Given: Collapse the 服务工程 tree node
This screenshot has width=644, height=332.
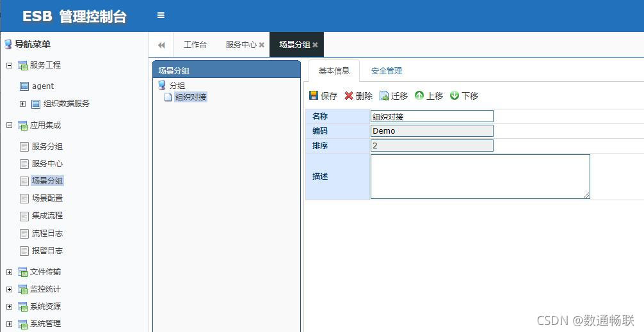Looking at the screenshot, I should point(10,65).
